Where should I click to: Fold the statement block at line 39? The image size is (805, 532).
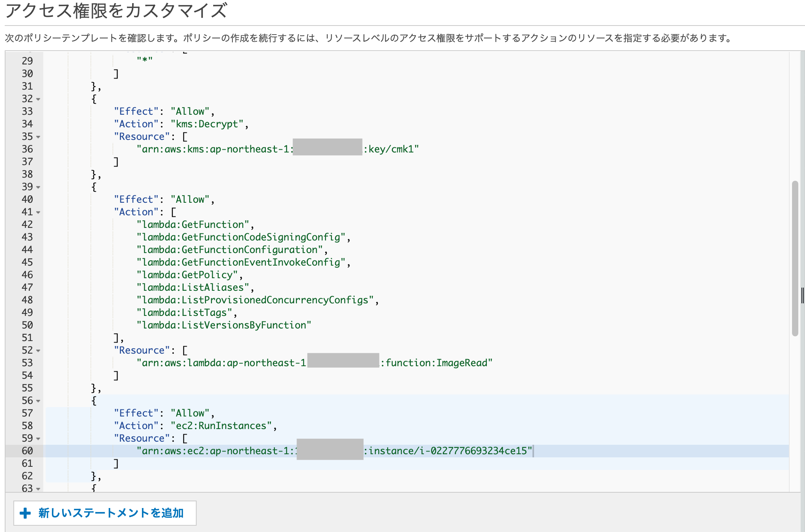point(38,187)
